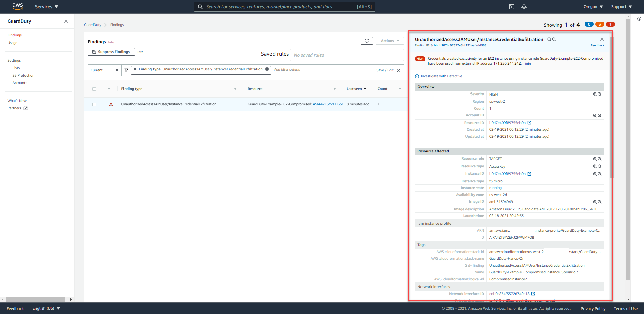644x314 pixels.
Task: Open the AWS home logo
Action: point(18,6)
